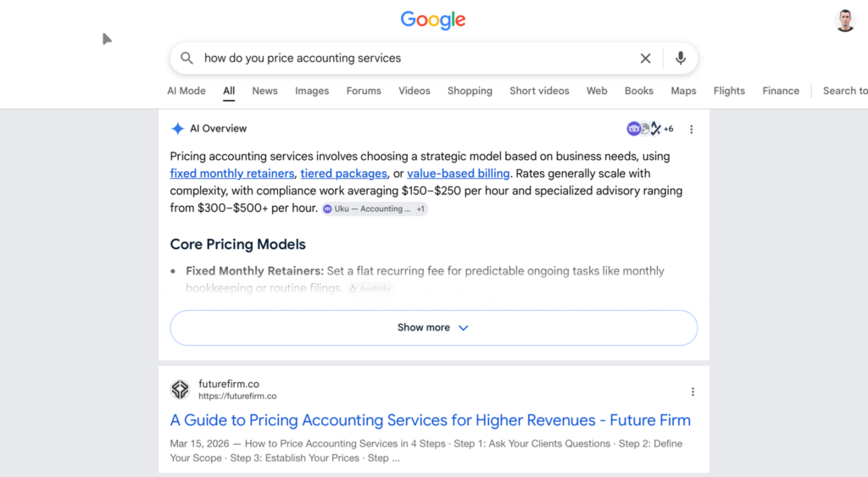Click the AI Overview label
Image resolution: width=868 pixels, height=477 pixels.
pos(218,129)
